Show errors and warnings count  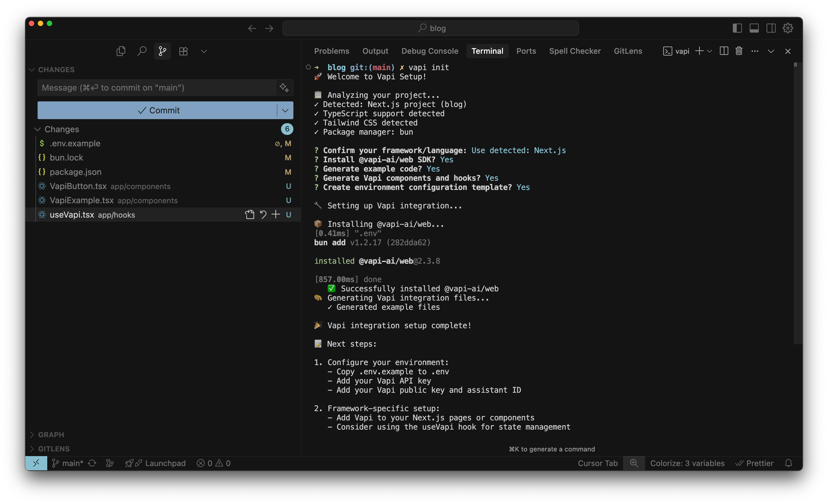coord(214,463)
